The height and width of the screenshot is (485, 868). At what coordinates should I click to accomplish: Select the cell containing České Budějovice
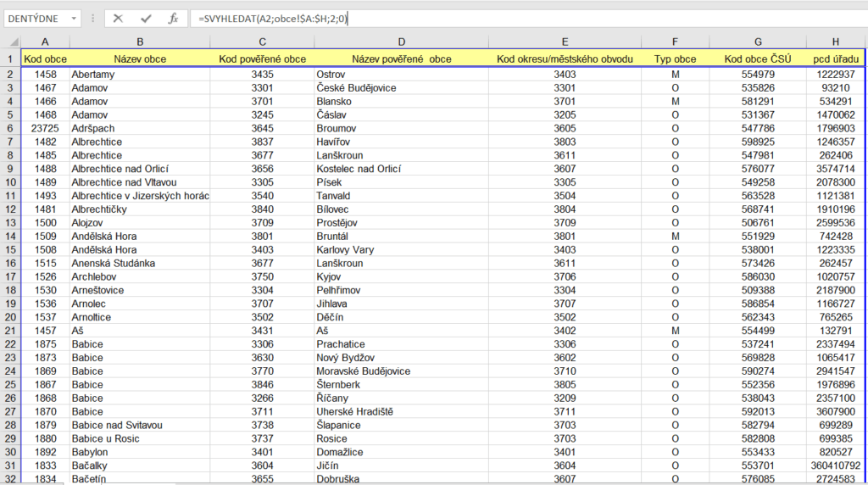point(356,87)
